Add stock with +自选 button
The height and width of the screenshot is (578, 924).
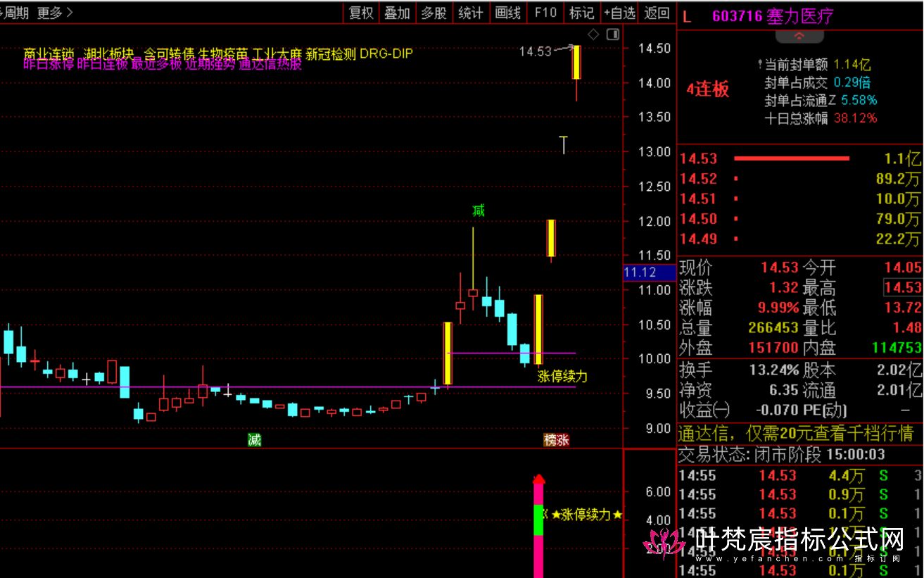coord(620,13)
